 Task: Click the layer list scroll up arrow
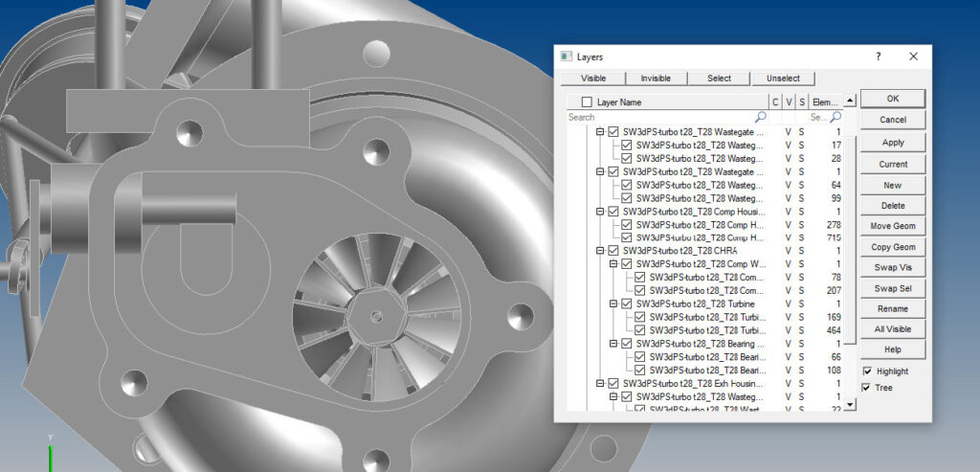(x=850, y=101)
